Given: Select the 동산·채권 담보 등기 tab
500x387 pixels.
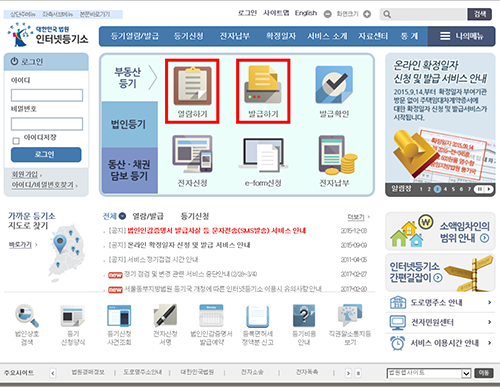Looking at the screenshot, I should click(x=130, y=170).
